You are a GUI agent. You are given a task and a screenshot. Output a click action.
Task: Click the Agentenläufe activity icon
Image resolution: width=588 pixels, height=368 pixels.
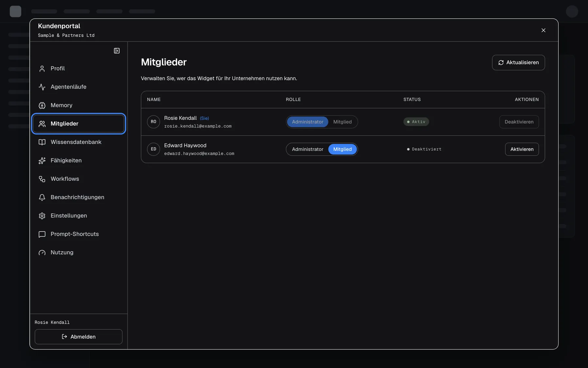click(42, 87)
